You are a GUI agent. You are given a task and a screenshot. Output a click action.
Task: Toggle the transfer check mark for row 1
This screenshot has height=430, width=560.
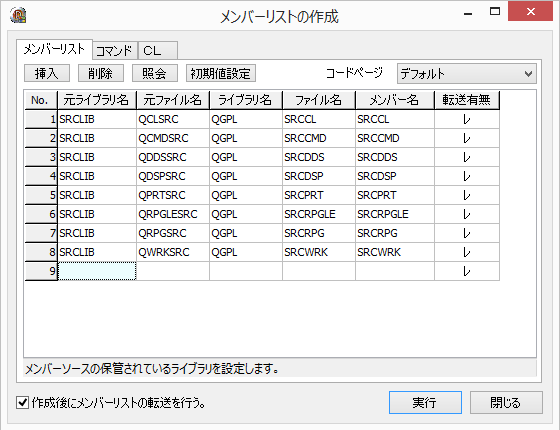[466, 119]
